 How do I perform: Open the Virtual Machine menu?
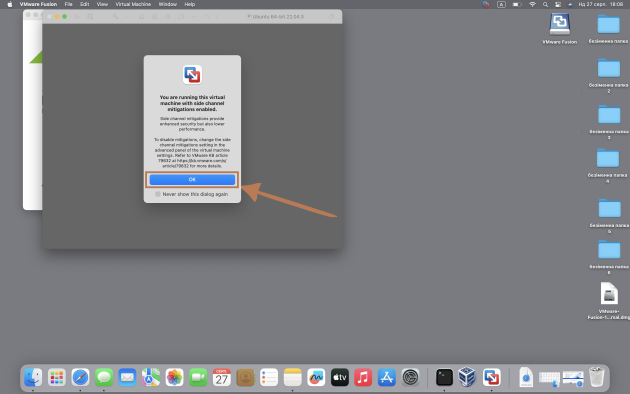pyautogui.click(x=133, y=4)
